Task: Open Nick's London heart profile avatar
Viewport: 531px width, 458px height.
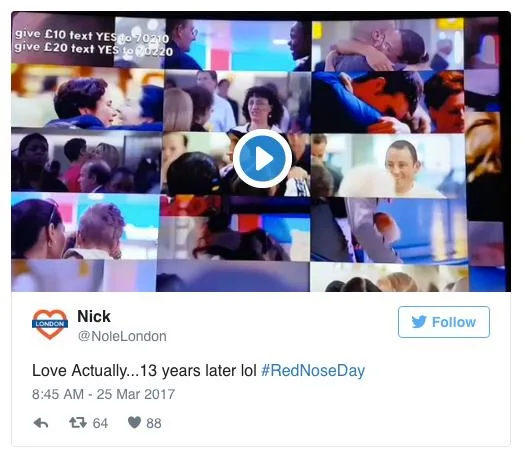Action: click(x=50, y=324)
